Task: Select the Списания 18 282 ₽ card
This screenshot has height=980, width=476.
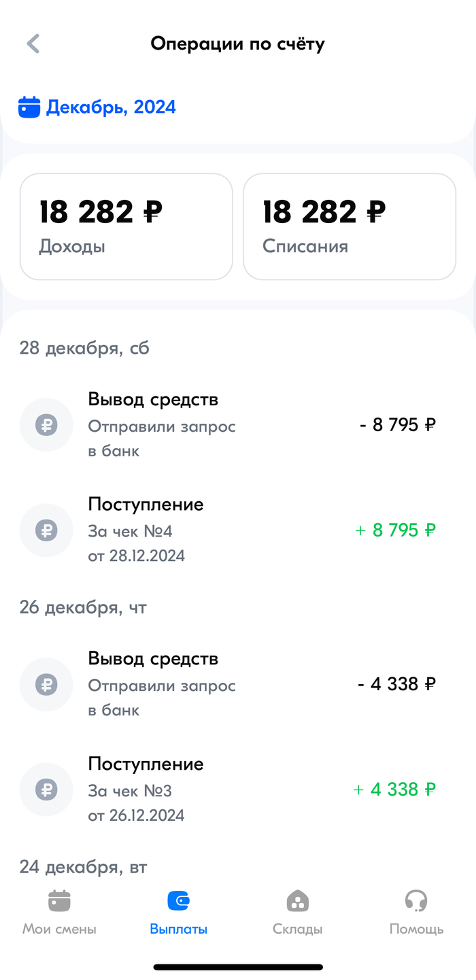Action: coord(350,226)
